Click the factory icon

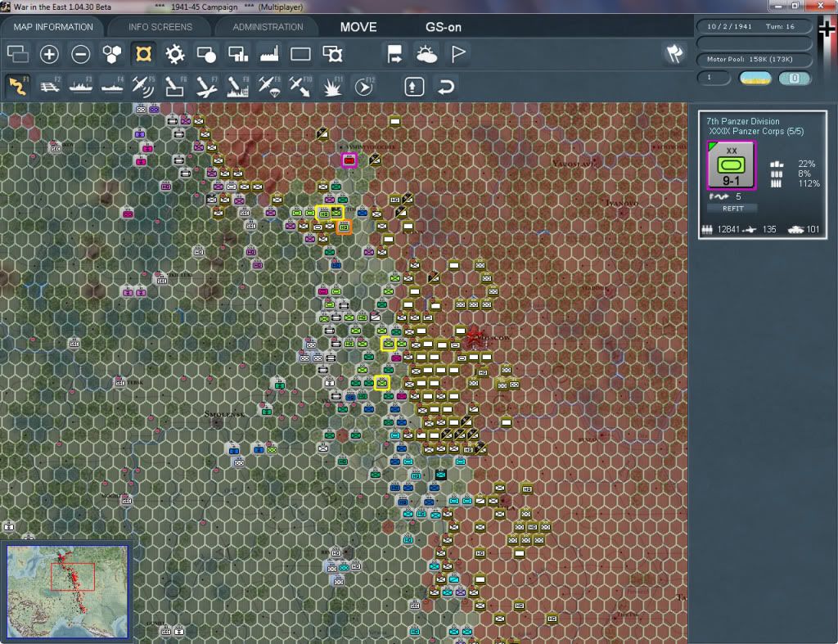point(268,54)
